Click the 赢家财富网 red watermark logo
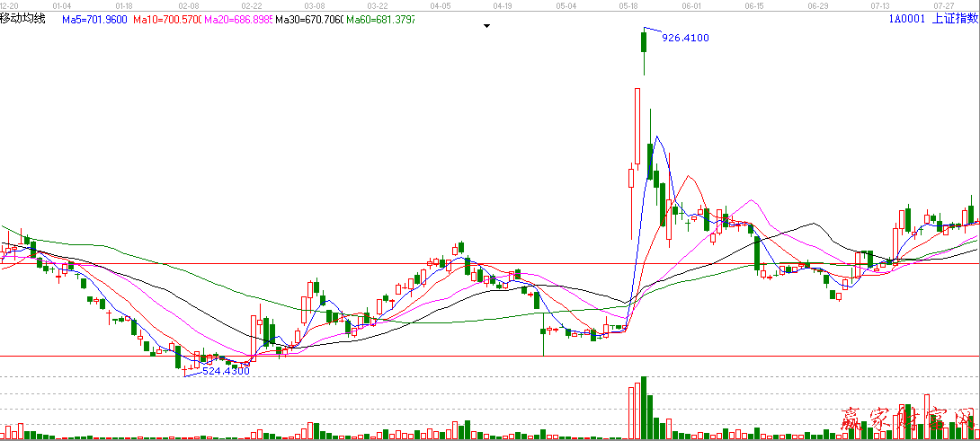 (906, 420)
